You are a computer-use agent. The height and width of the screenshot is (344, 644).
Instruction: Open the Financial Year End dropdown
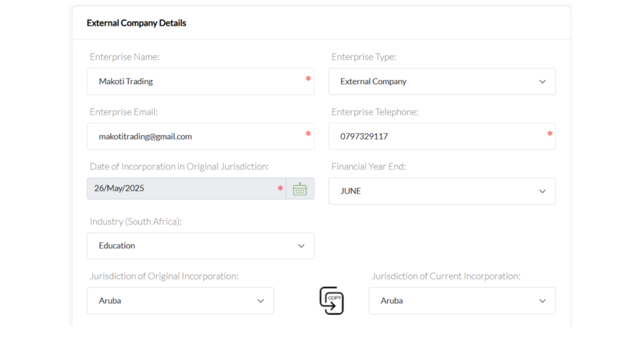tap(442, 191)
